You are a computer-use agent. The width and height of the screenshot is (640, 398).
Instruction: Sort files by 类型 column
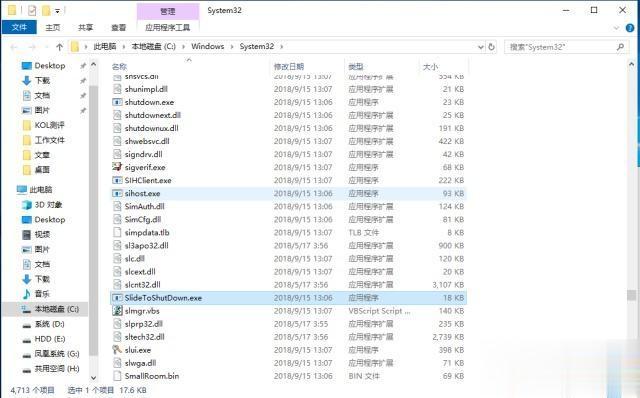pyautogui.click(x=356, y=67)
